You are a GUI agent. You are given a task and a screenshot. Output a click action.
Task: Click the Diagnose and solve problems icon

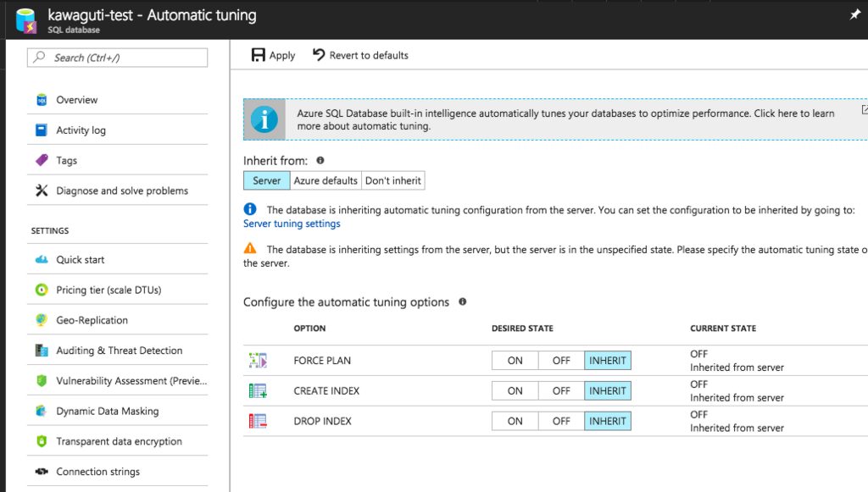tap(42, 191)
